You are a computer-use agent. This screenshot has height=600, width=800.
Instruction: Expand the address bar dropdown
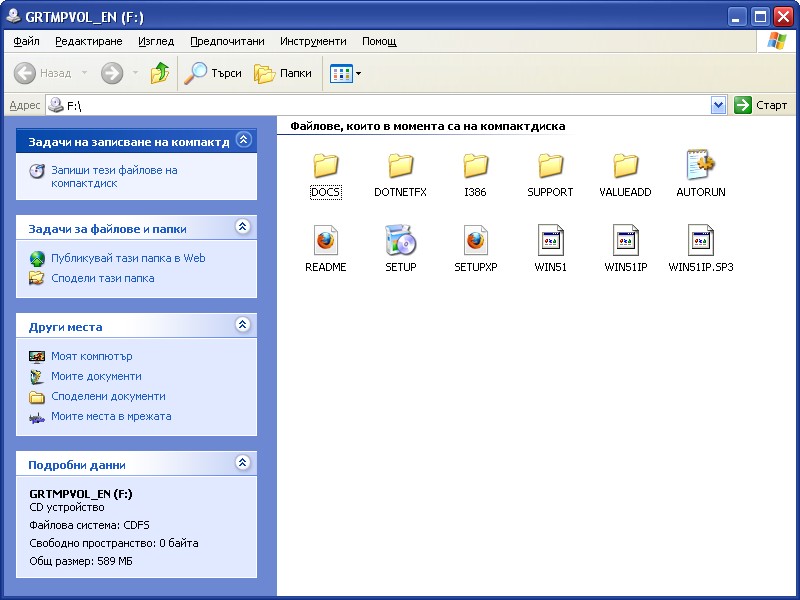(718, 106)
